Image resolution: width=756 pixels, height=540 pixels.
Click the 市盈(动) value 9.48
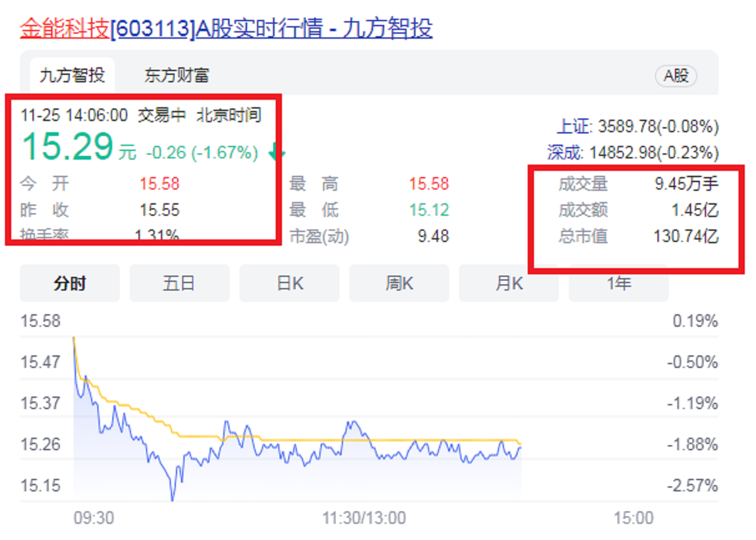(x=433, y=236)
